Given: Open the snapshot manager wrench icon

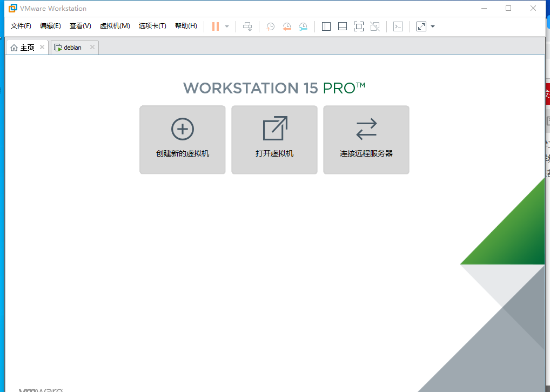Looking at the screenshot, I should click(x=303, y=26).
